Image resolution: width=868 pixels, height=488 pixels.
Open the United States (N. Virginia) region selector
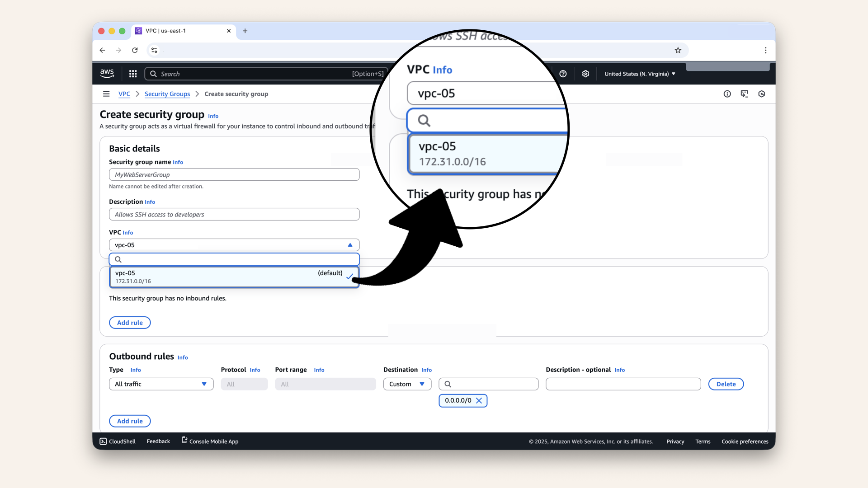(639, 74)
